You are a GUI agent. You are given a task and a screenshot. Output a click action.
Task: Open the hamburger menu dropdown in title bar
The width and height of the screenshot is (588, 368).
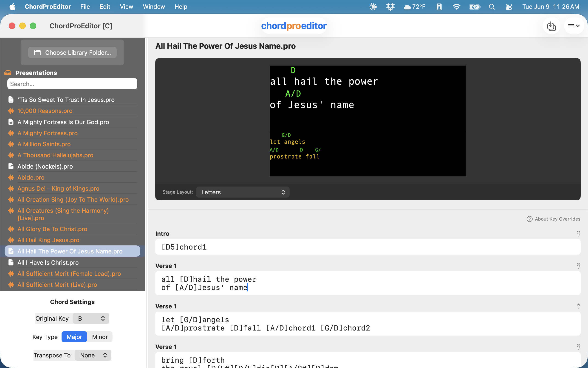coord(574,26)
